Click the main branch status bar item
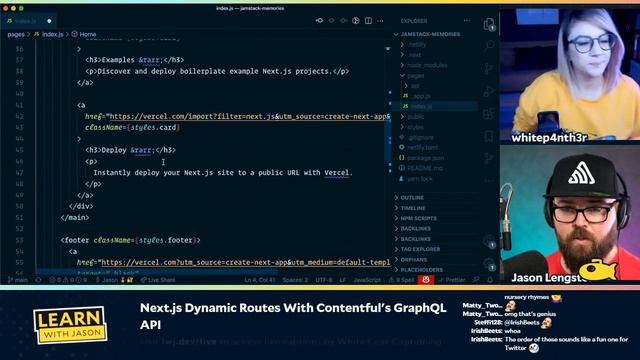This screenshot has height=360, width=640. (18, 280)
